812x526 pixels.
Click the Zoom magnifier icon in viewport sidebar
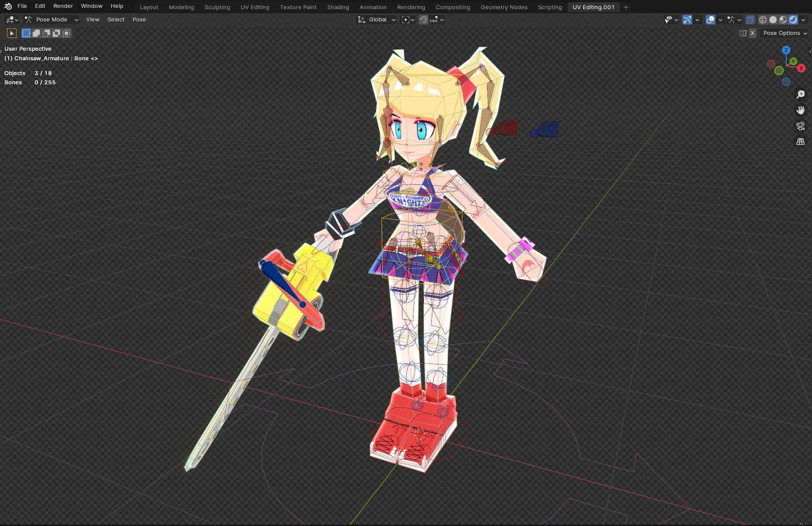[801, 94]
